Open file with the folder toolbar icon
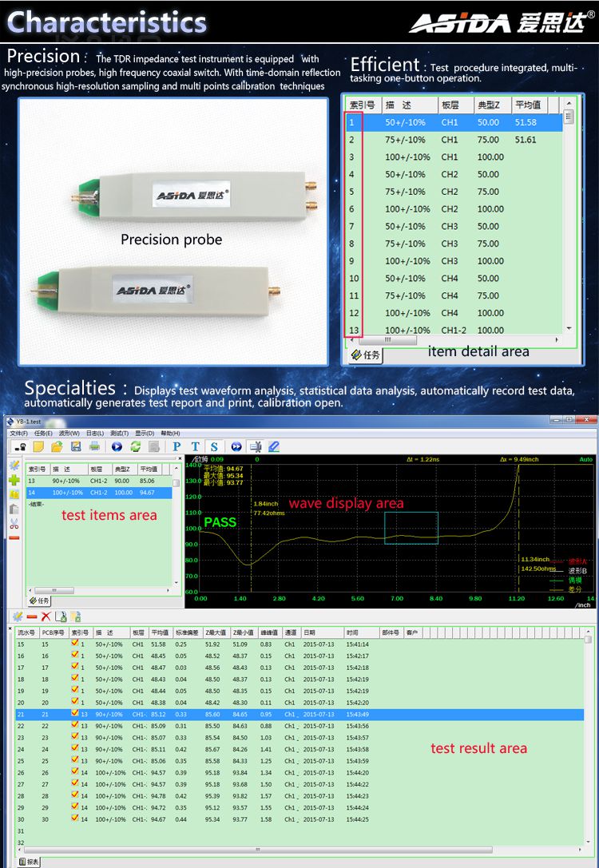Image resolution: width=599 pixels, height=868 pixels. (x=57, y=446)
